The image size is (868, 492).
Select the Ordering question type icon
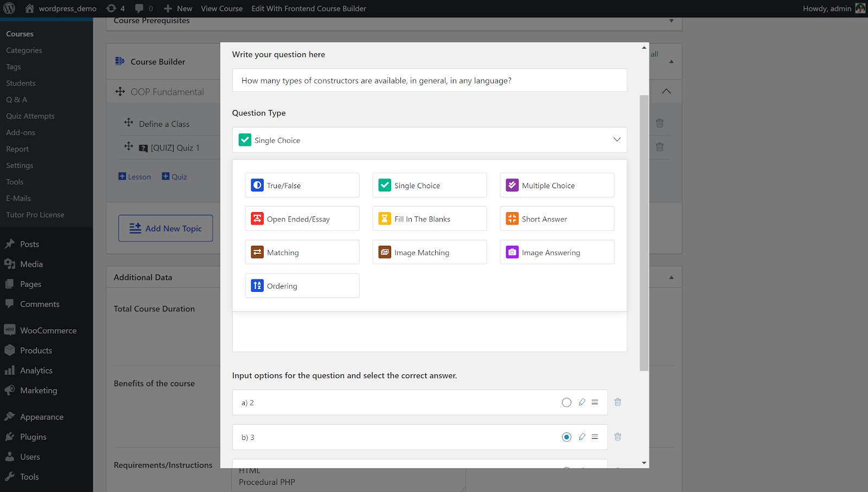coord(257,286)
